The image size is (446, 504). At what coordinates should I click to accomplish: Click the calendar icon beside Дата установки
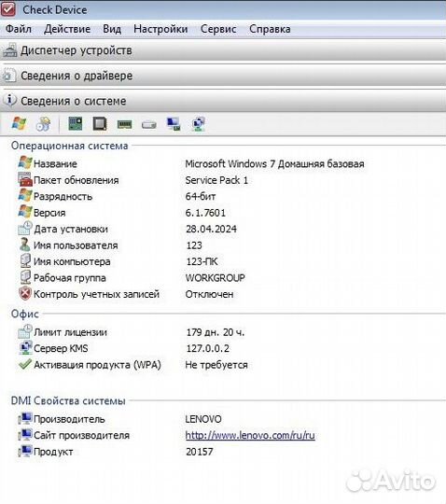coord(25,228)
